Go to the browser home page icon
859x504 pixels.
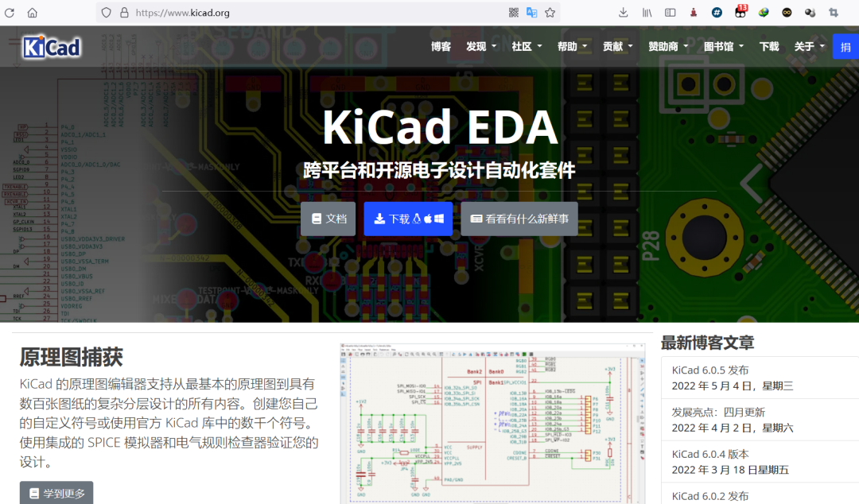[x=33, y=13]
